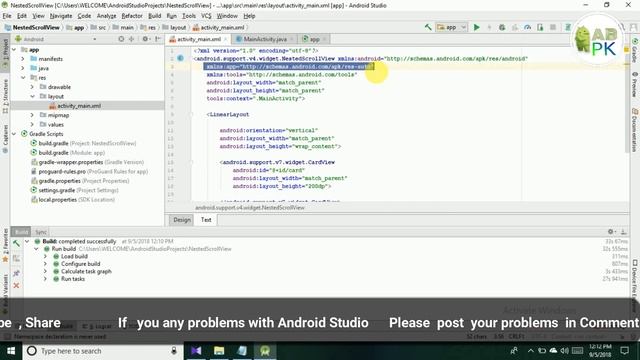Screen dimensions: 640x360
Task: Open Project panel settings gear
Action: [x=145, y=39]
